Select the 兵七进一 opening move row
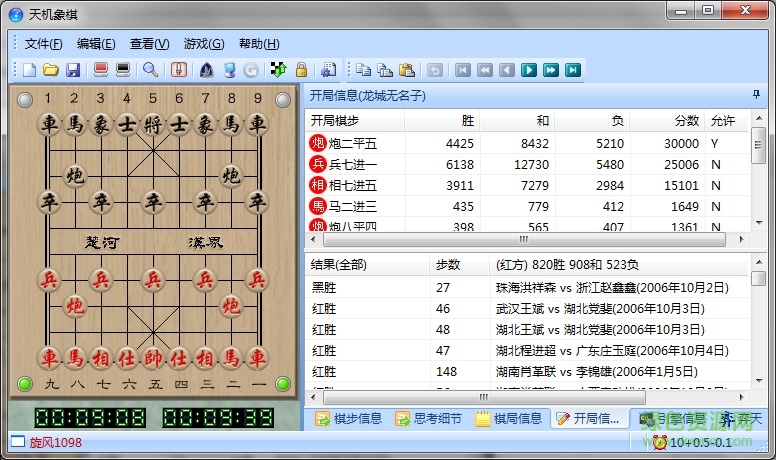 click(527, 164)
